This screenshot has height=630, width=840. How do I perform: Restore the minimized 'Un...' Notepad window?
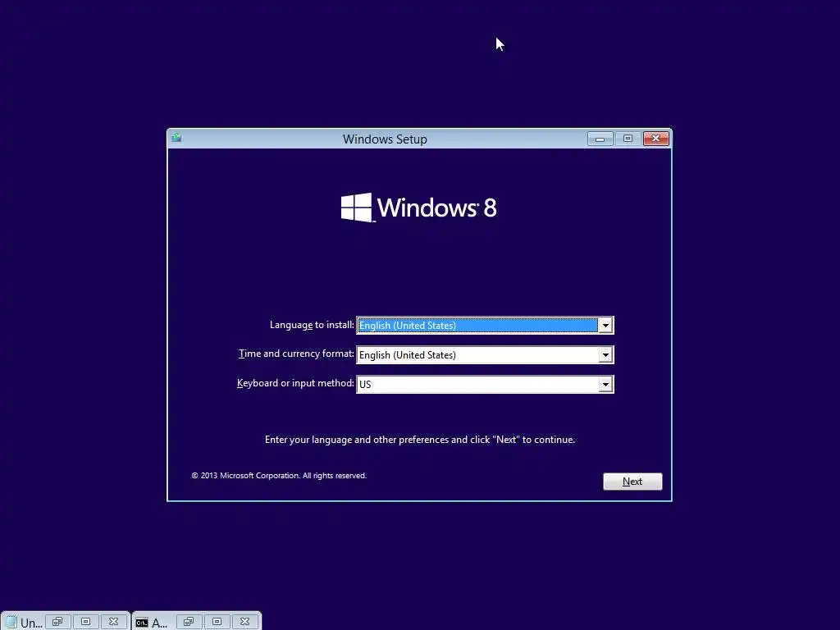(57, 622)
